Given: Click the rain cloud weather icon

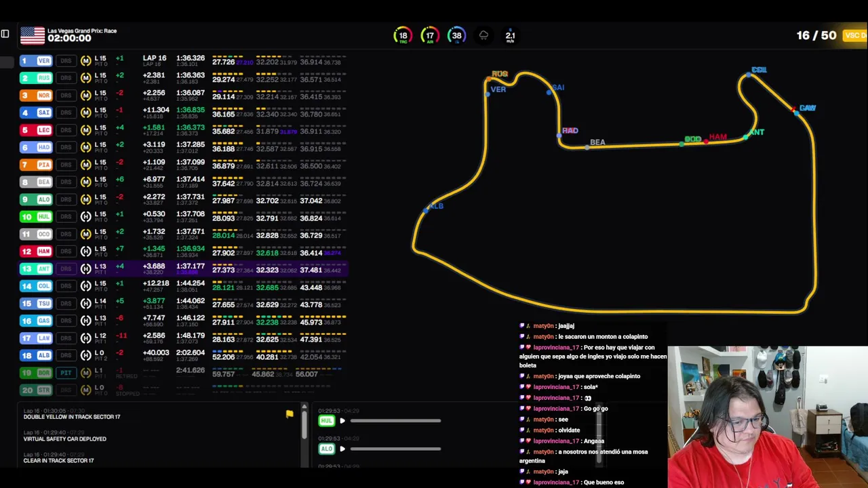Looking at the screenshot, I should 484,35.
